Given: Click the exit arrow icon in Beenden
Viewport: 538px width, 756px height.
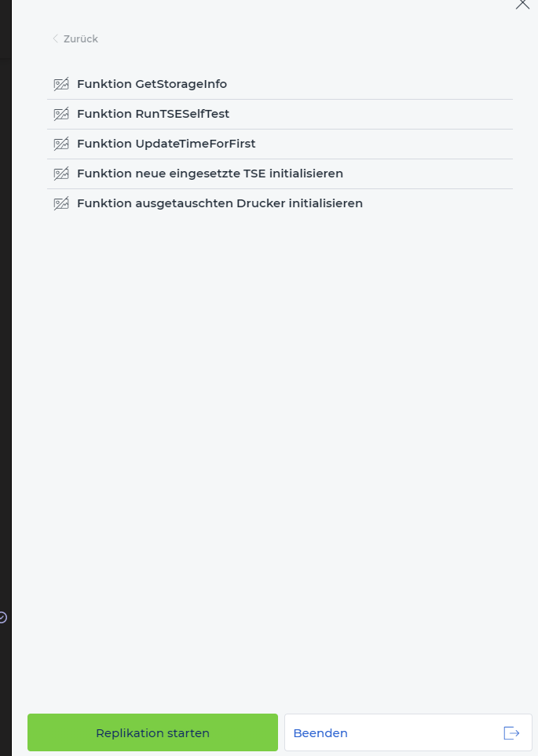Looking at the screenshot, I should coord(511,733).
